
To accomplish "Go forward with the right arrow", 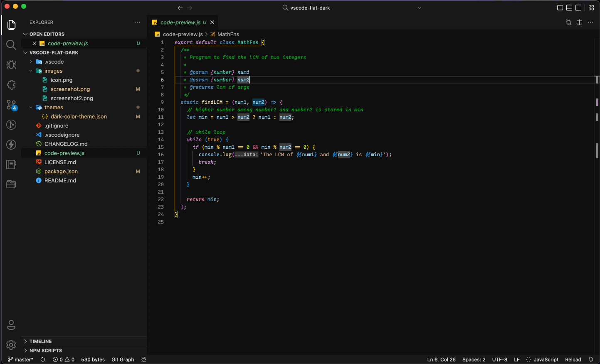I will pyautogui.click(x=190, y=8).
